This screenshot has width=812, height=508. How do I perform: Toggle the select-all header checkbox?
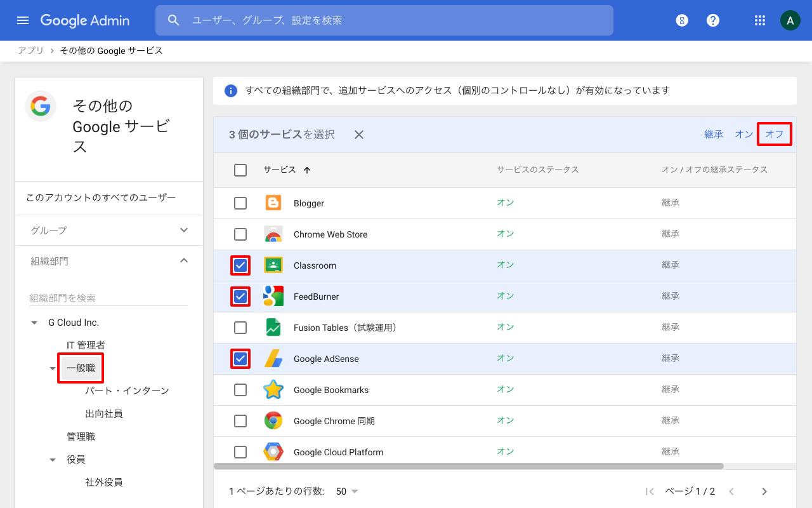pyautogui.click(x=240, y=170)
